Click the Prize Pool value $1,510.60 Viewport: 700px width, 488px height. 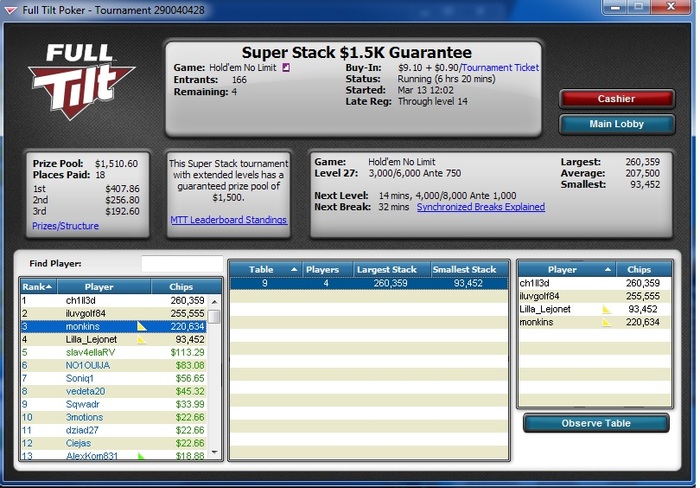pos(116,163)
